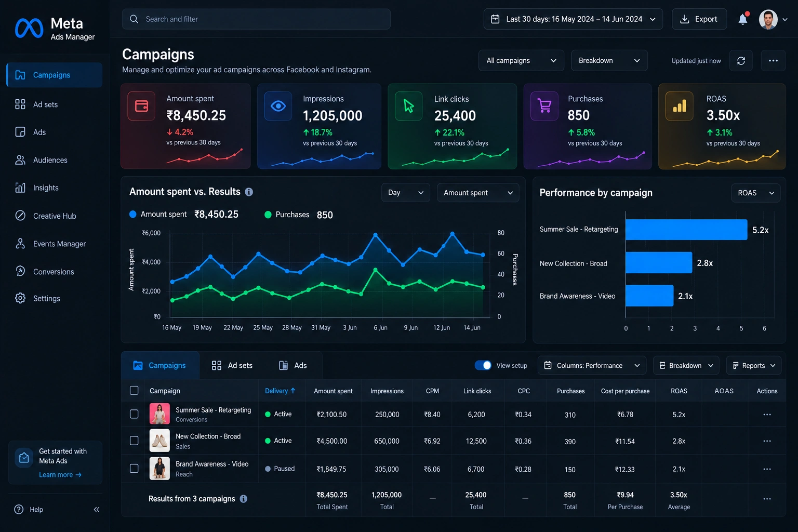Screen dimensions: 798x532
Task: Click the Settings sidebar gear icon
Action: click(20, 298)
